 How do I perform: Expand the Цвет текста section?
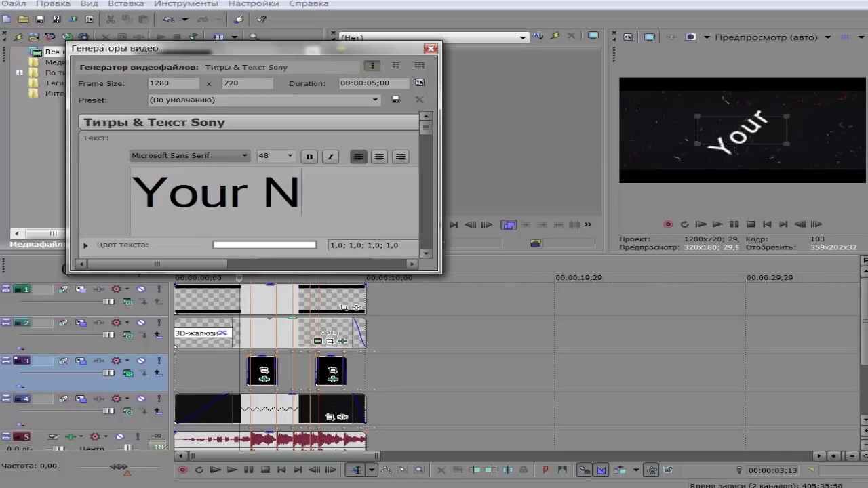coord(85,245)
